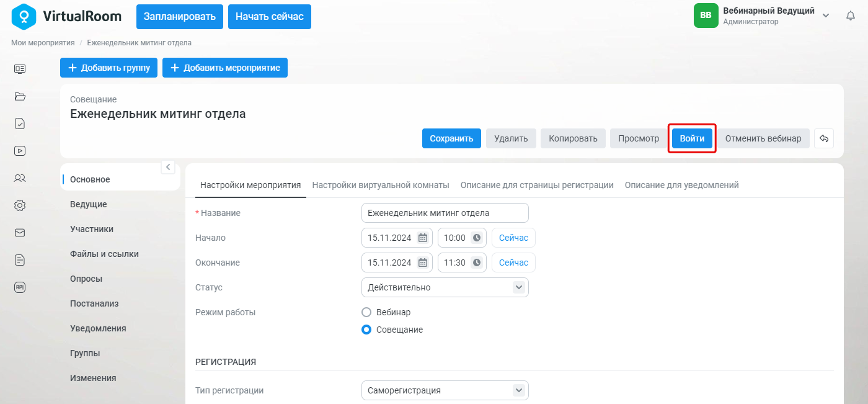Image resolution: width=868 pixels, height=404 pixels.
Task: Switch to Описание для уведомлений tab
Action: [682, 185]
